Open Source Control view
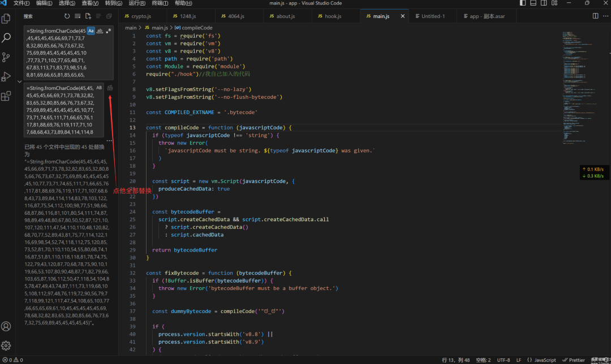 point(6,57)
